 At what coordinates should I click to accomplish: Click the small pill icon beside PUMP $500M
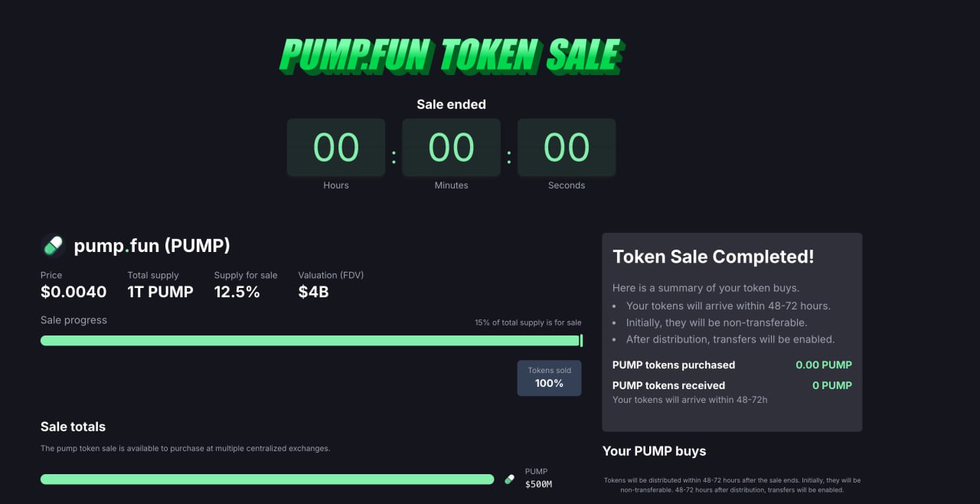pyautogui.click(x=509, y=479)
